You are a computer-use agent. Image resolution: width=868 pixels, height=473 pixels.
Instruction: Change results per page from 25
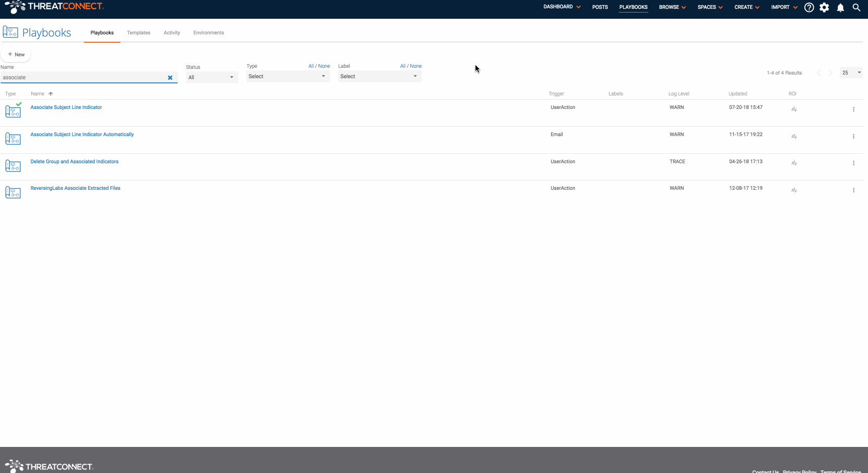coord(851,72)
